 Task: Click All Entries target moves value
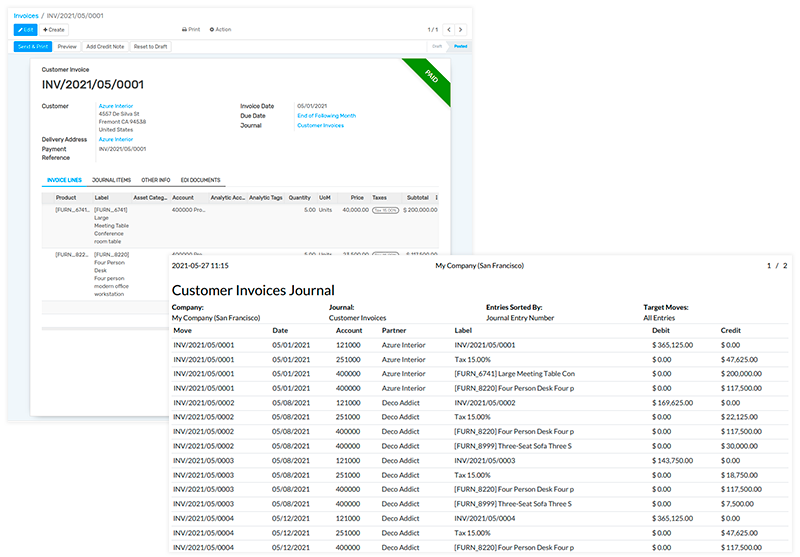pyautogui.click(x=659, y=318)
